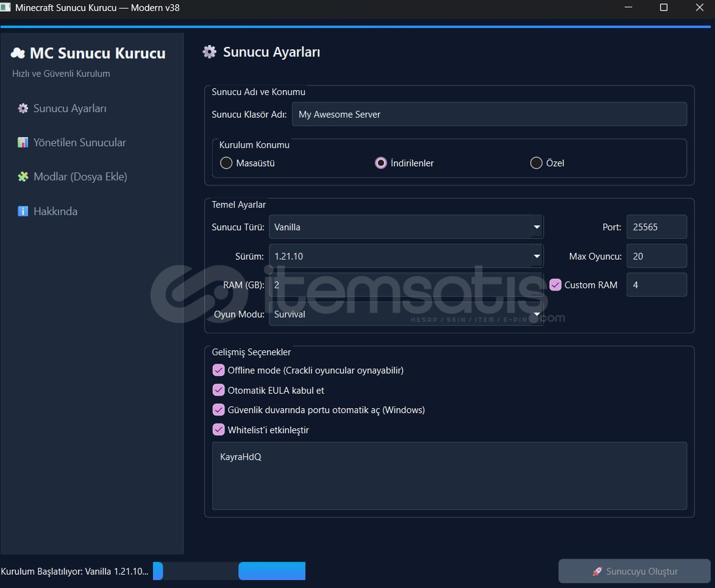Click the Sunucu Klasör Adı text field
715x588 pixels.
coord(489,115)
